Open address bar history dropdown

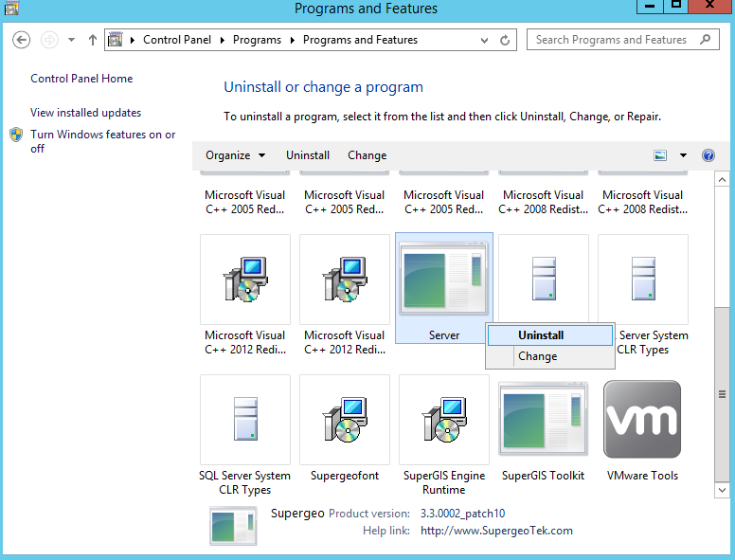click(484, 41)
